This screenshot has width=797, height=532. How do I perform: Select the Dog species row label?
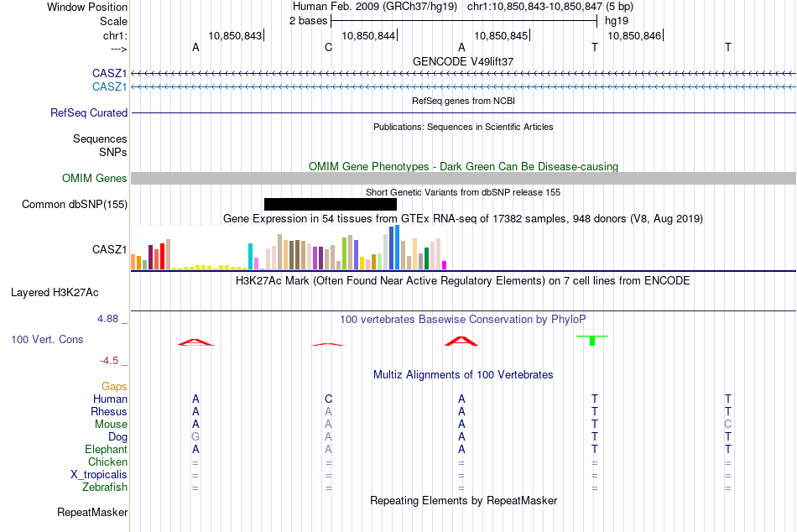118,437
